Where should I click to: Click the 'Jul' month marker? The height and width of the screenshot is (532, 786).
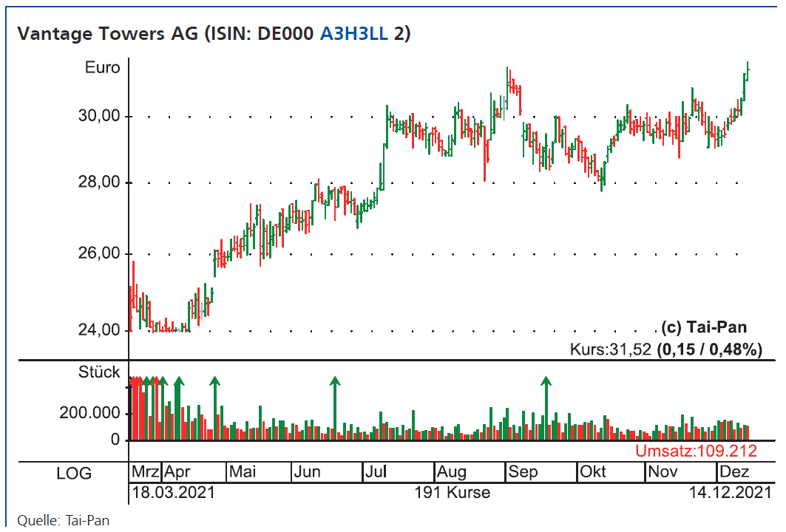coord(376,472)
